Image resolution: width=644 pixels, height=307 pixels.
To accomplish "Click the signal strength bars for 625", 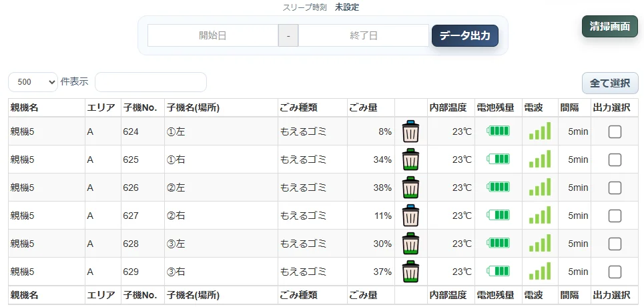I will 540,159.
